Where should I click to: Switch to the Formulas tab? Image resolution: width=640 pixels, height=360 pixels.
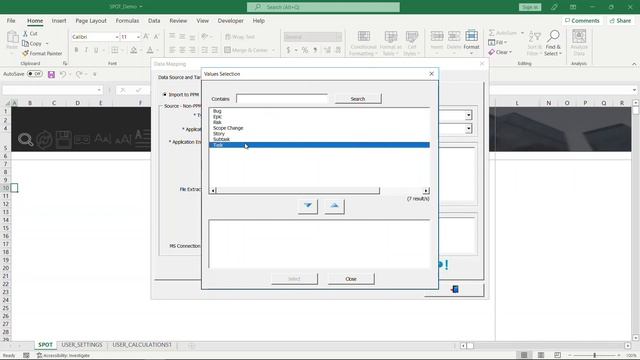click(x=127, y=21)
